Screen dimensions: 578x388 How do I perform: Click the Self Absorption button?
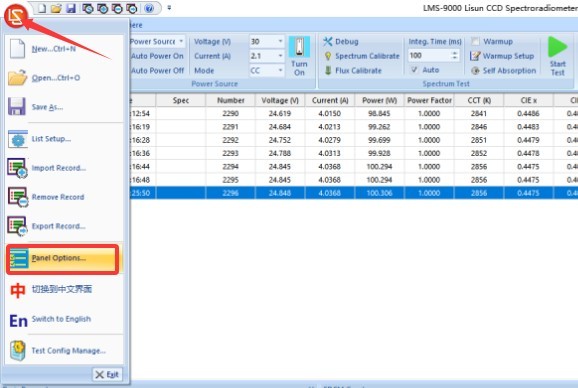pos(504,70)
